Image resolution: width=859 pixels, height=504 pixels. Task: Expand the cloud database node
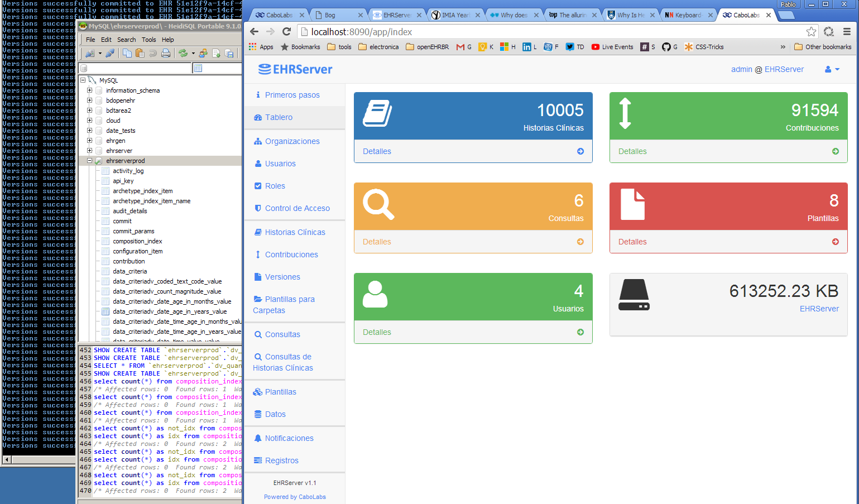click(x=89, y=121)
